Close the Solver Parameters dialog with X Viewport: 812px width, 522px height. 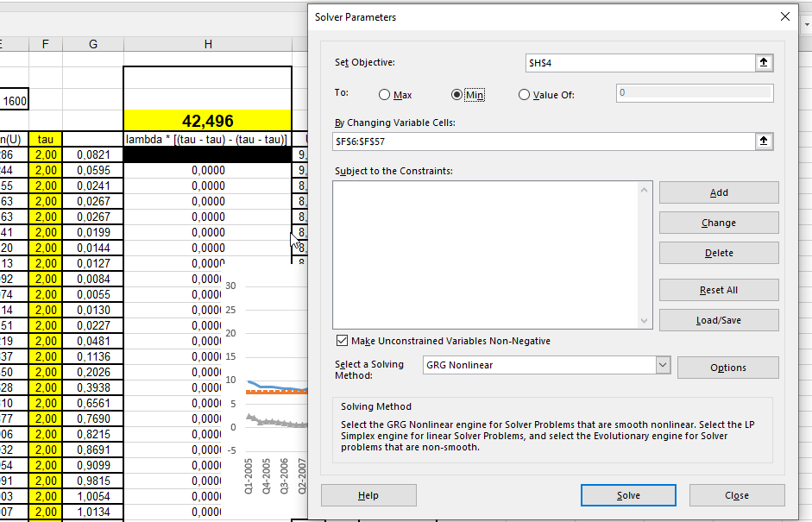click(784, 16)
